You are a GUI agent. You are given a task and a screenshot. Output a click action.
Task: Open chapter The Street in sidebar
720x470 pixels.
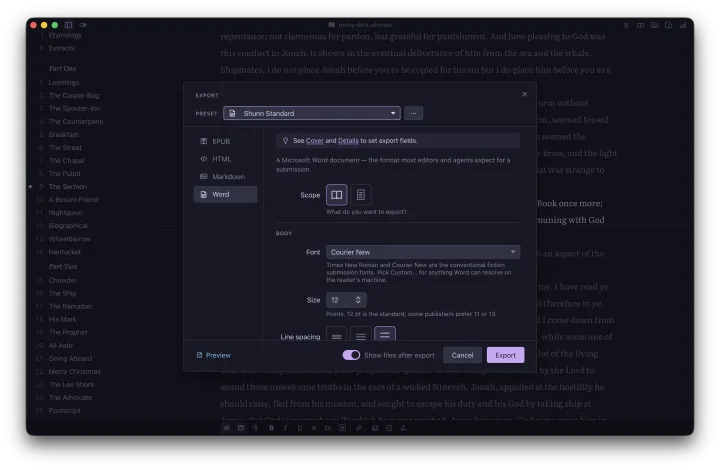(65, 147)
